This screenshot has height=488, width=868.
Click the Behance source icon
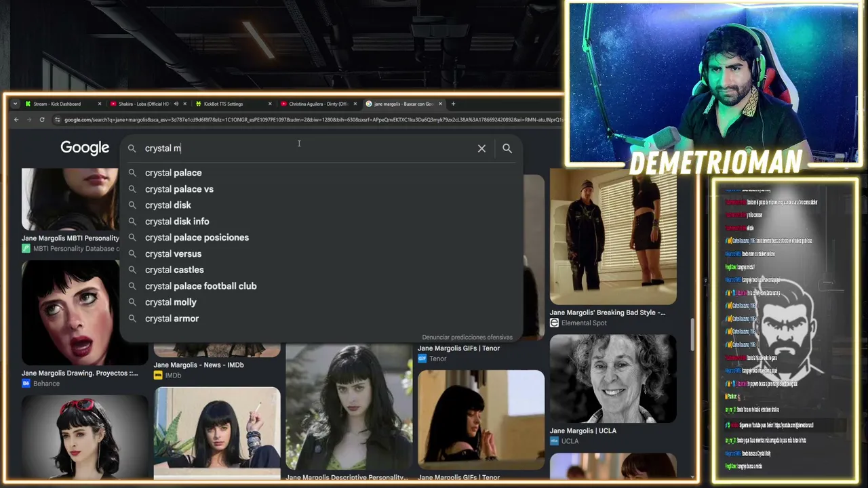click(x=26, y=384)
